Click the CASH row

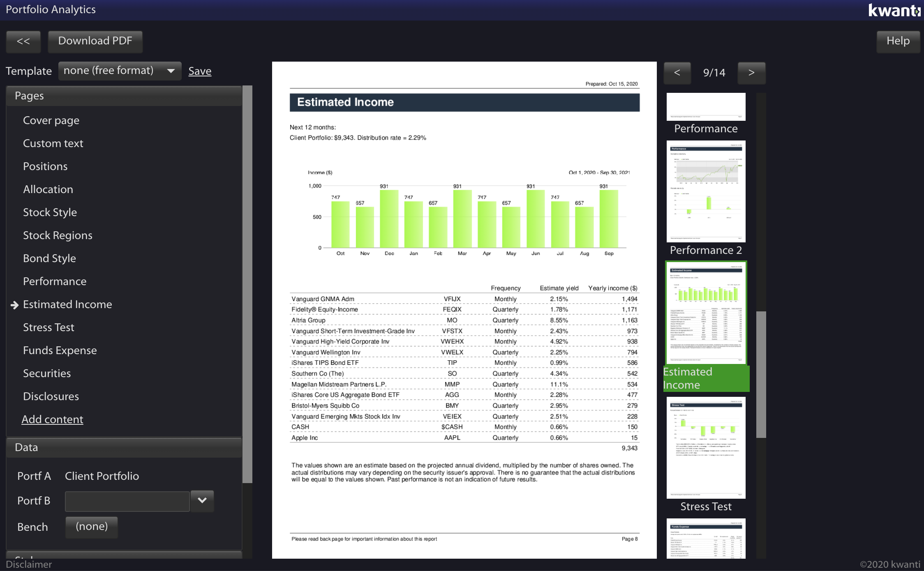(x=464, y=427)
